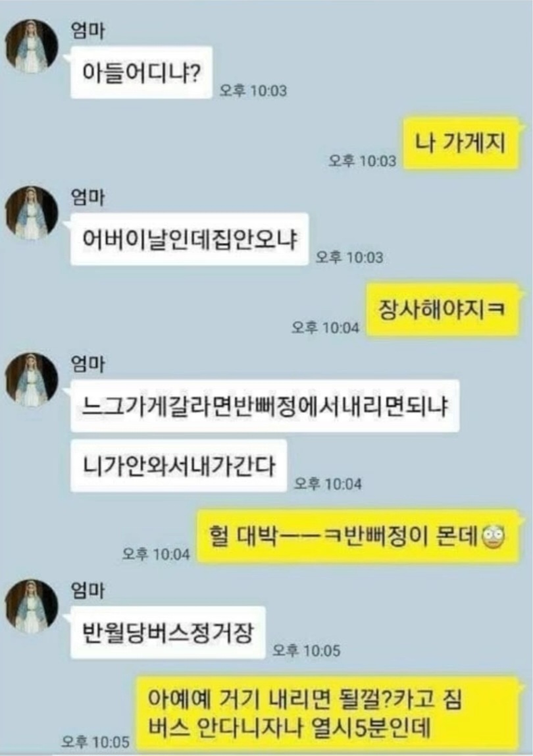
Task: Select the yellow 아예예 거기 내리면 bubble
Action: 328,713
